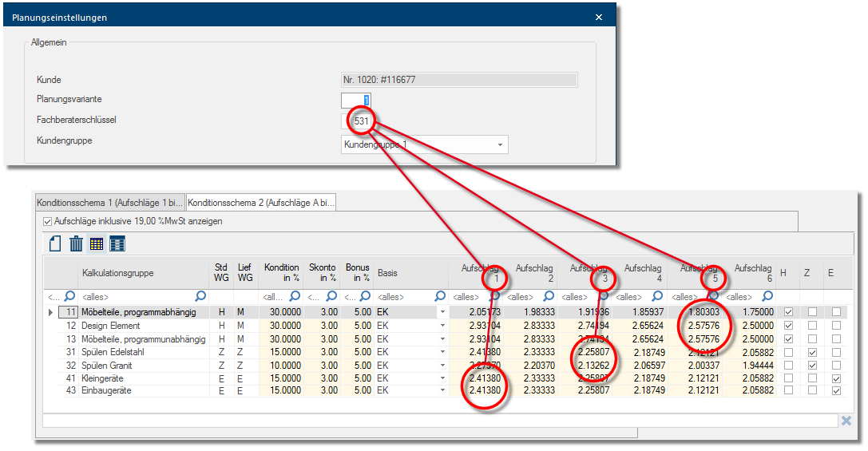This screenshot has height=451, width=868.
Task: Close the Planungseinstellungen dialog
Action: (x=599, y=17)
